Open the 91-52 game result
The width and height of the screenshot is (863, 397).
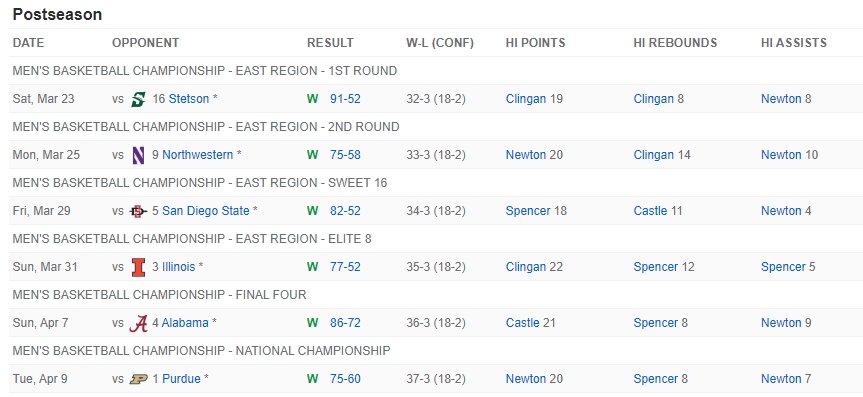pyautogui.click(x=345, y=99)
